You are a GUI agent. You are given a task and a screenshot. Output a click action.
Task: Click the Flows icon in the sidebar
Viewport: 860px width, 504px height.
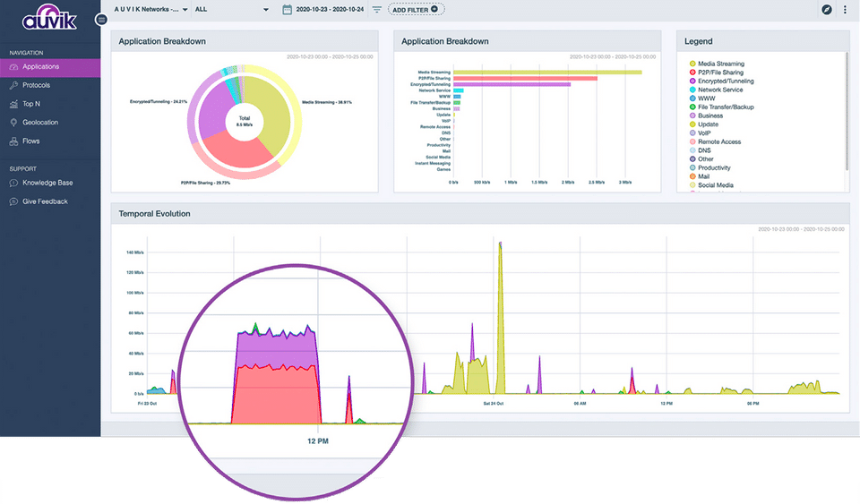point(14,141)
